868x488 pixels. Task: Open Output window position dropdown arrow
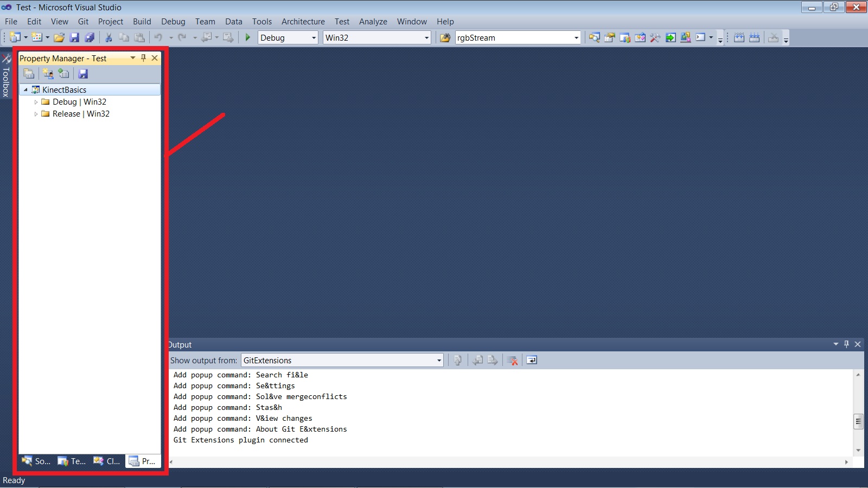tap(836, 344)
